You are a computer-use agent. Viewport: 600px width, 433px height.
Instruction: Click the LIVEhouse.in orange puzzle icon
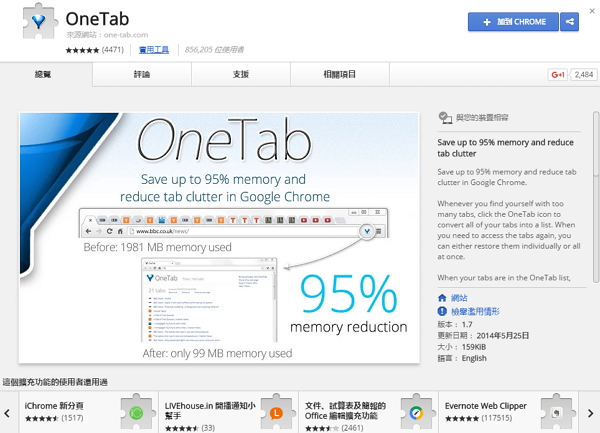click(277, 412)
